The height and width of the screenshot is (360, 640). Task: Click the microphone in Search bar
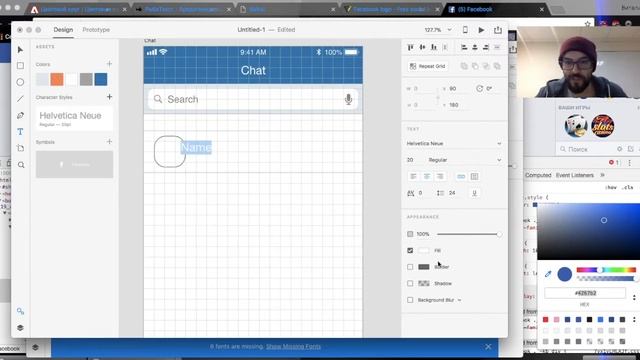[x=348, y=99]
